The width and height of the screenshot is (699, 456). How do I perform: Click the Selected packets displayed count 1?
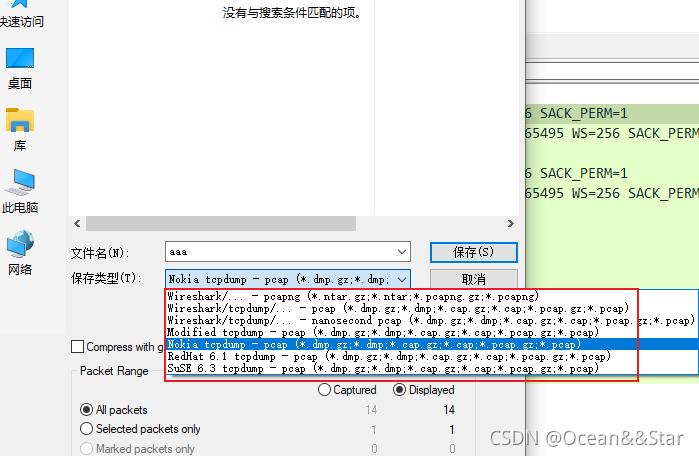pos(452,430)
